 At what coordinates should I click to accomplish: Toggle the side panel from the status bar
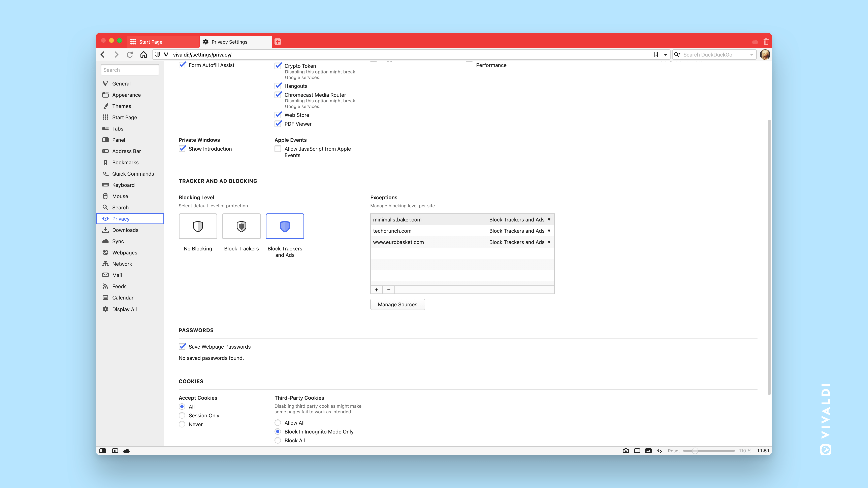point(102,451)
